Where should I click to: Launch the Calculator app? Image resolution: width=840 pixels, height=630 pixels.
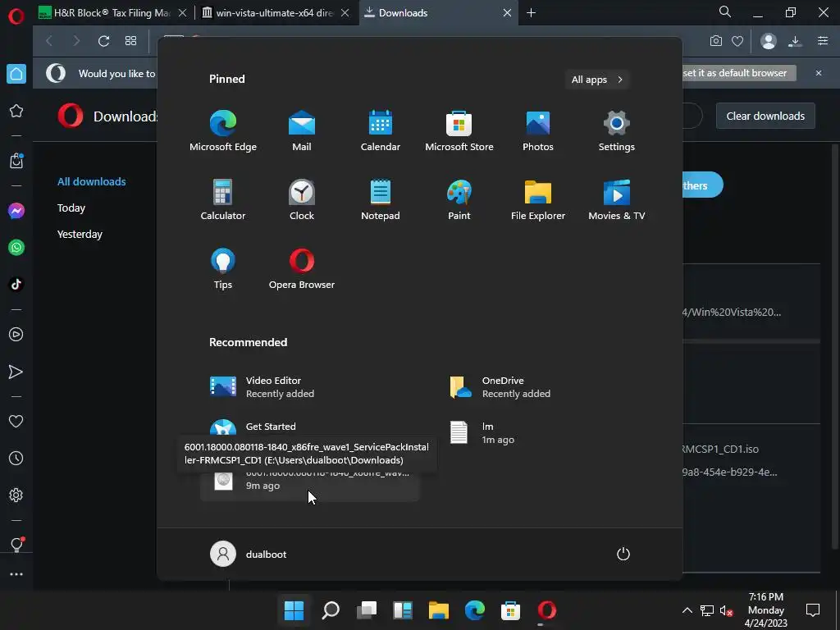point(223,200)
